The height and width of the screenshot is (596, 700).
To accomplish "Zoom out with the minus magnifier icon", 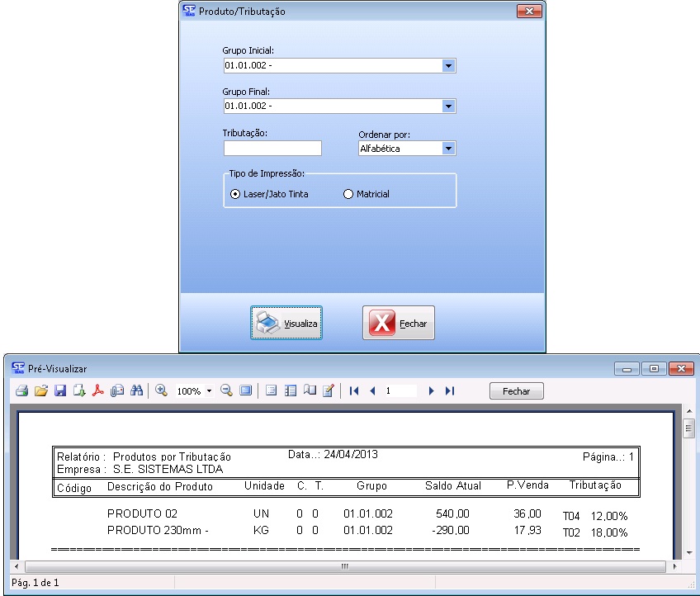I will coord(226,391).
